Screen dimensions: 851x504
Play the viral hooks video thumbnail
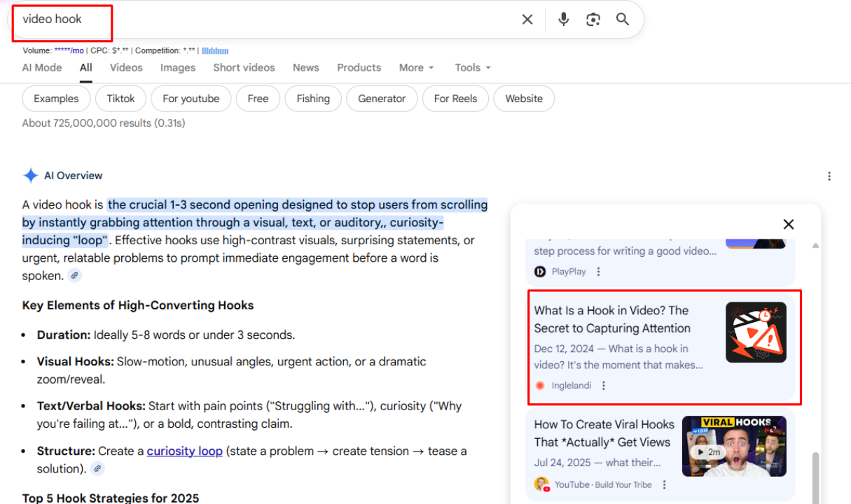pos(733,446)
